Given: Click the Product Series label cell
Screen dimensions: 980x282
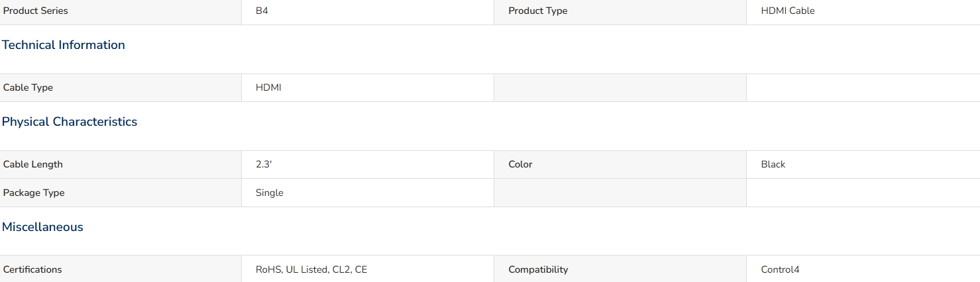Looking at the screenshot, I should point(121,11).
